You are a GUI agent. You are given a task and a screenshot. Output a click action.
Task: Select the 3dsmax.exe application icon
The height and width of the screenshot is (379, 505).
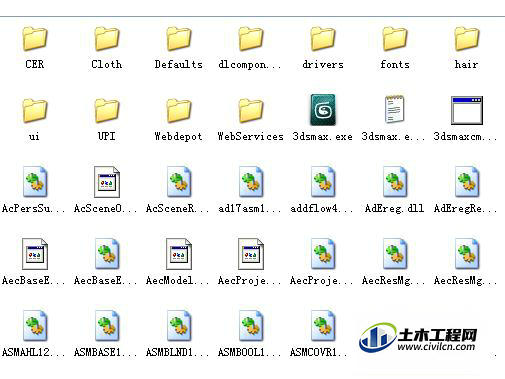tap(323, 110)
